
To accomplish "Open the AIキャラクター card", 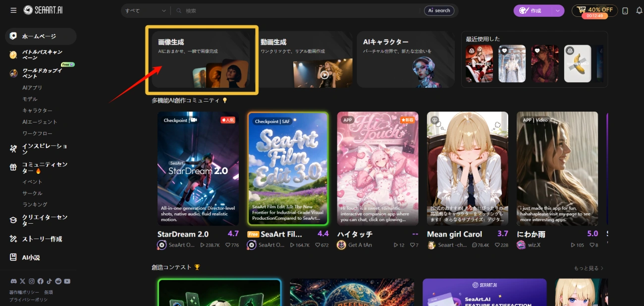I will coord(406,60).
